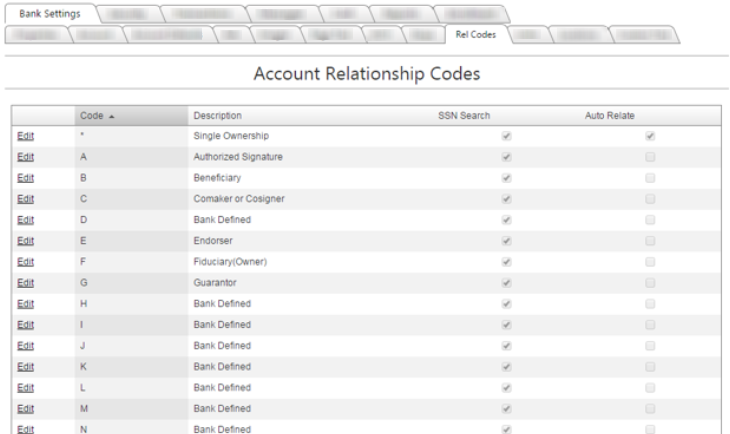Edit the Authorized Signature code row
730x434 pixels.
coord(25,157)
